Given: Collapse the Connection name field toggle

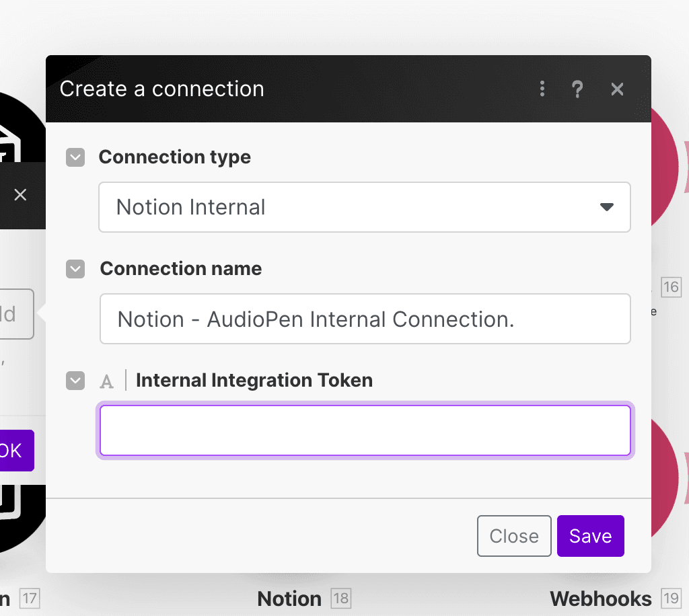Looking at the screenshot, I should click(x=75, y=269).
